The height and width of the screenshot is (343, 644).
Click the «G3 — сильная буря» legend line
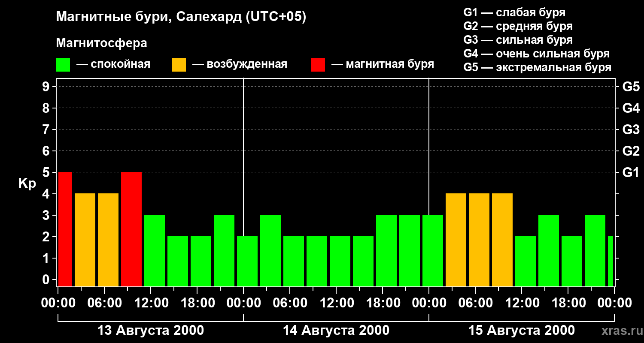pos(518,40)
